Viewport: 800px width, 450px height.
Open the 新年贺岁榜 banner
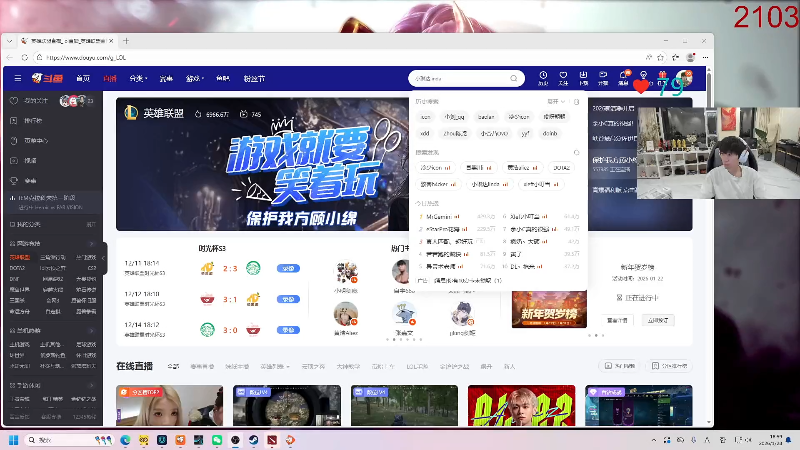(x=549, y=310)
